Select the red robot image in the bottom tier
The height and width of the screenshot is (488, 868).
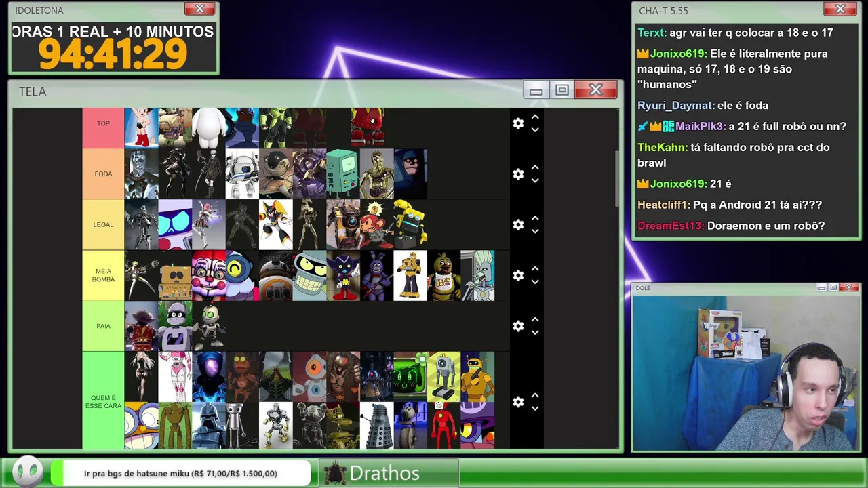444,426
